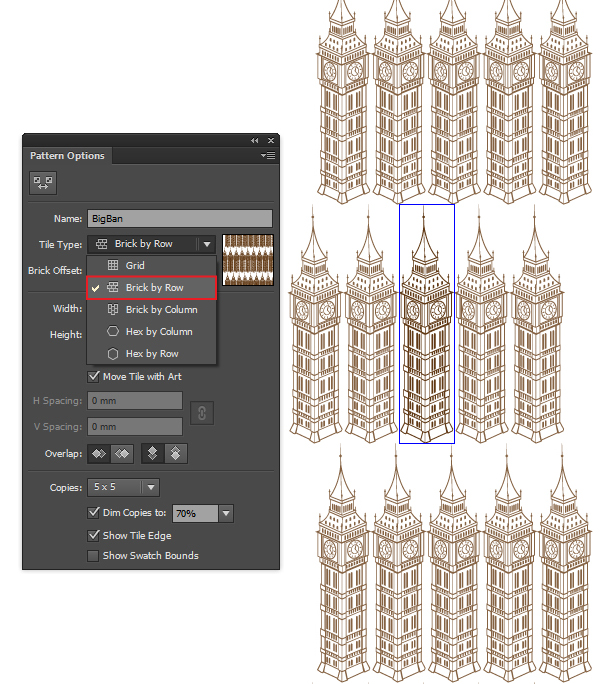The height and width of the screenshot is (684, 600).
Task: Choose Hex by Row tile type
Action: (151, 354)
